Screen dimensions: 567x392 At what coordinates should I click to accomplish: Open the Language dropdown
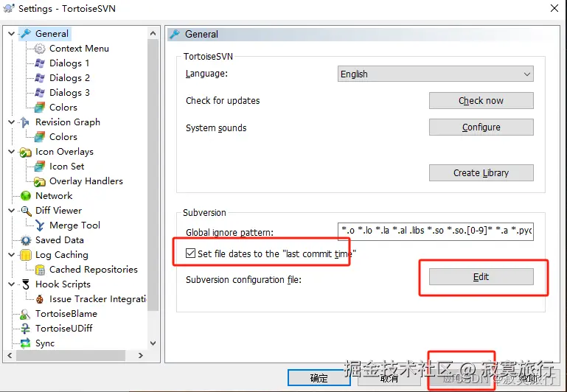(435, 74)
